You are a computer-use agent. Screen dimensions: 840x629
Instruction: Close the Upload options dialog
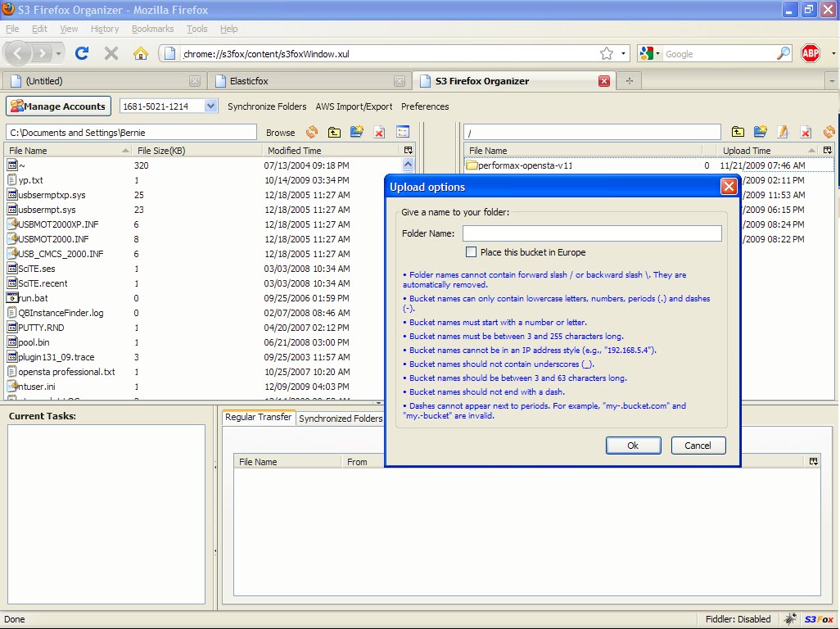pos(729,187)
